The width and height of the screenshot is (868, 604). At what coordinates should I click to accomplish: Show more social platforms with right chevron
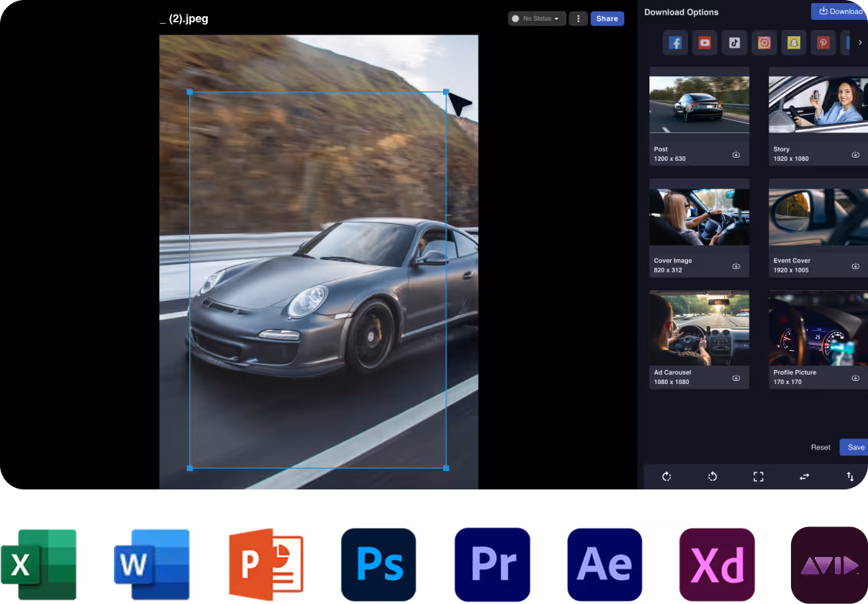[860, 42]
